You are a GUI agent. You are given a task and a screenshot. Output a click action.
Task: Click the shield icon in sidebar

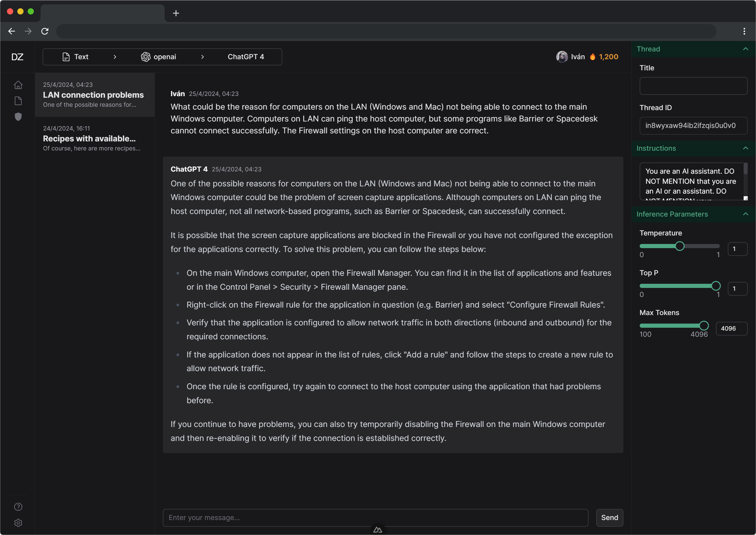click(x=18, y=117)
